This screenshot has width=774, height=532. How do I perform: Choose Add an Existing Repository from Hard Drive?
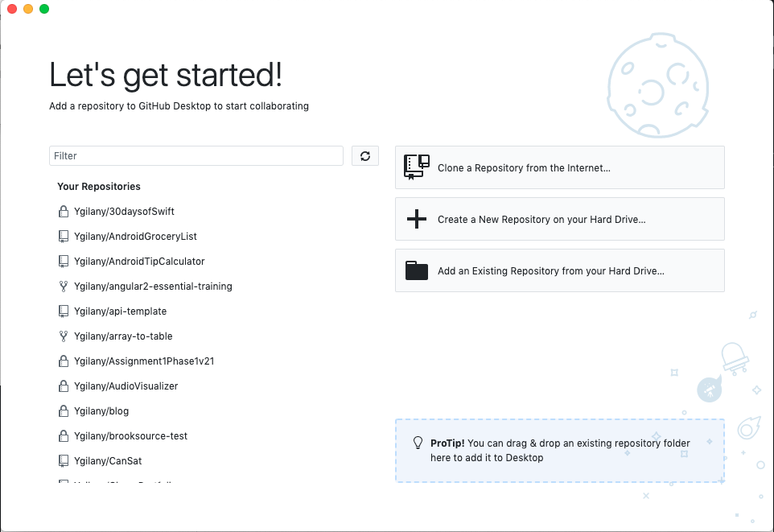click(560, 270)
